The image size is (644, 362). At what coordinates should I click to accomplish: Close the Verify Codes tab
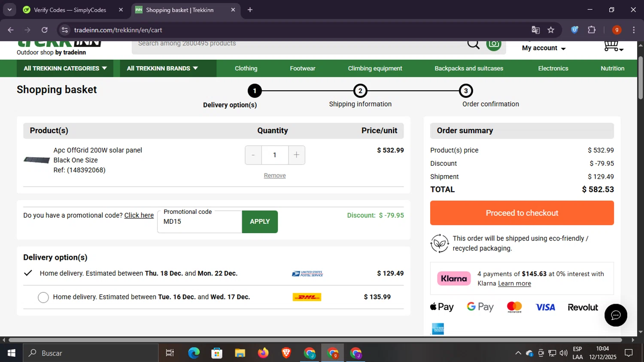[121, 10]
